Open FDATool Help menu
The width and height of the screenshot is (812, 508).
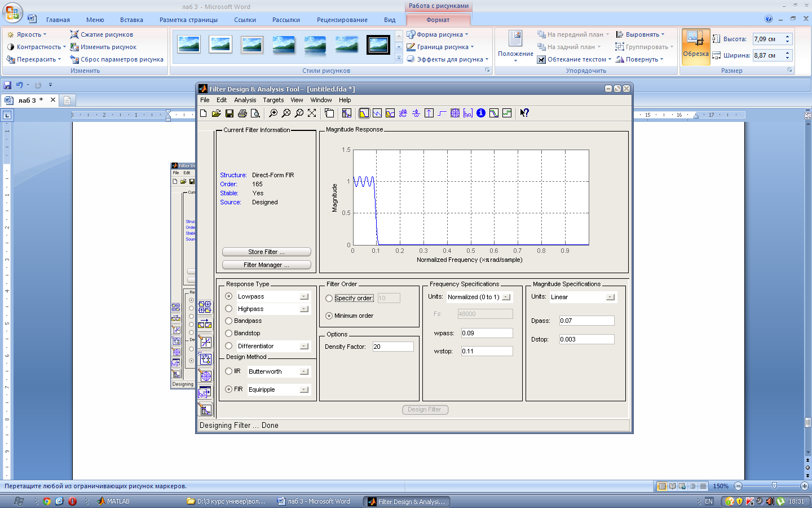pyautogui.click(x=345, y=100)
